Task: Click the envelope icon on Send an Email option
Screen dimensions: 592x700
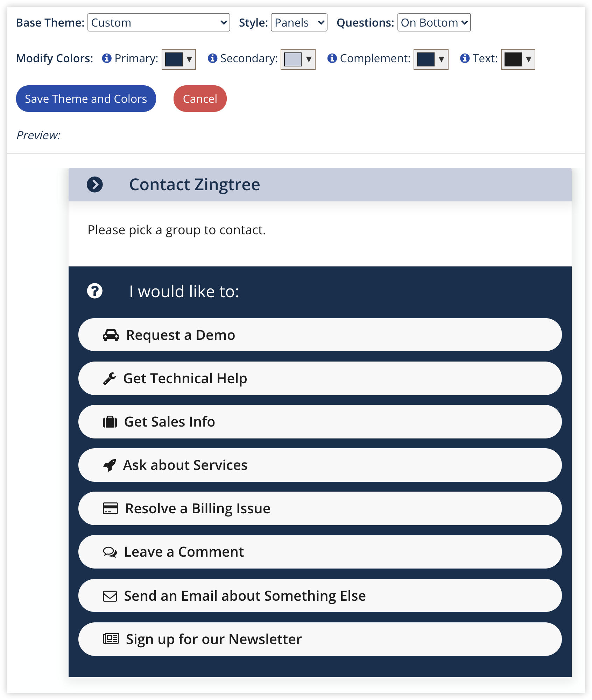Action: pos(110,595)
